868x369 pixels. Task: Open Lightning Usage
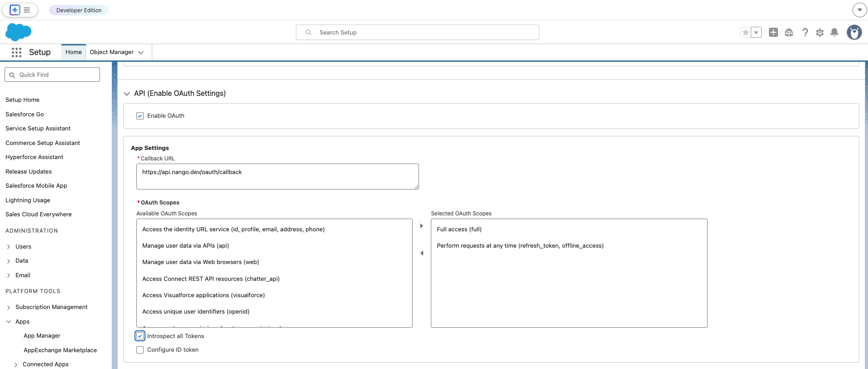pos(28,200)
